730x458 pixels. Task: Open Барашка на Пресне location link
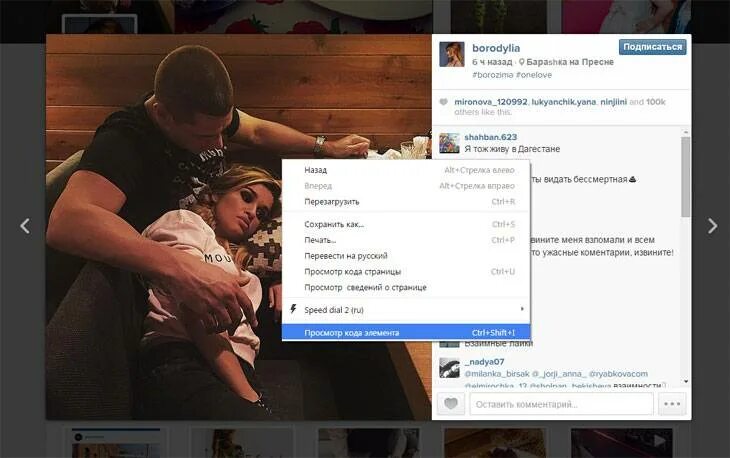(570, 62)
